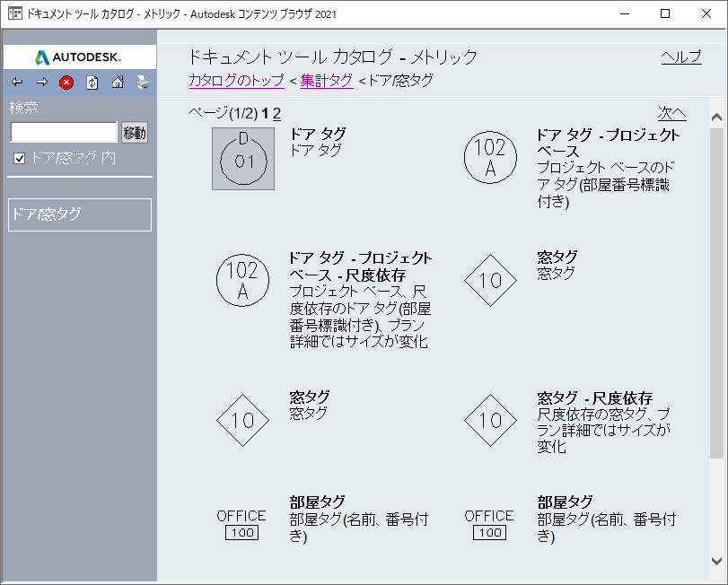The width and height of the screenshot is (728, 585).
Task: Select the scale-dependent project door tag 102 A thumbnail
Action: 243,280
